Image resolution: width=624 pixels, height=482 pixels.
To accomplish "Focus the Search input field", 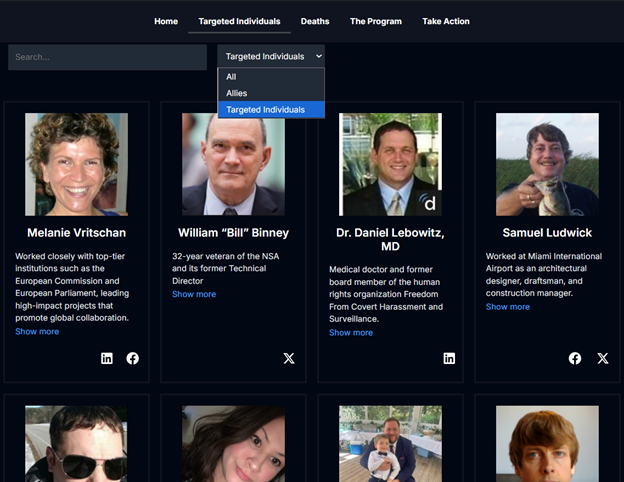I will pos(107,57).
